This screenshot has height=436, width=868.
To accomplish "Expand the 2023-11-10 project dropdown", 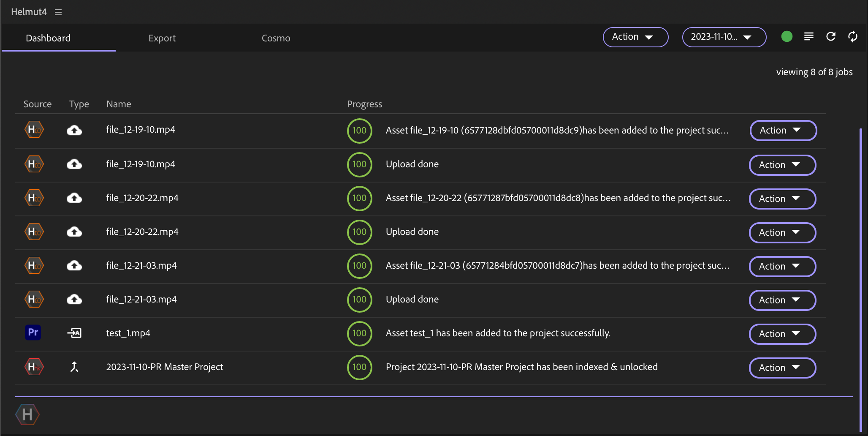I will (x=724, y=37).
